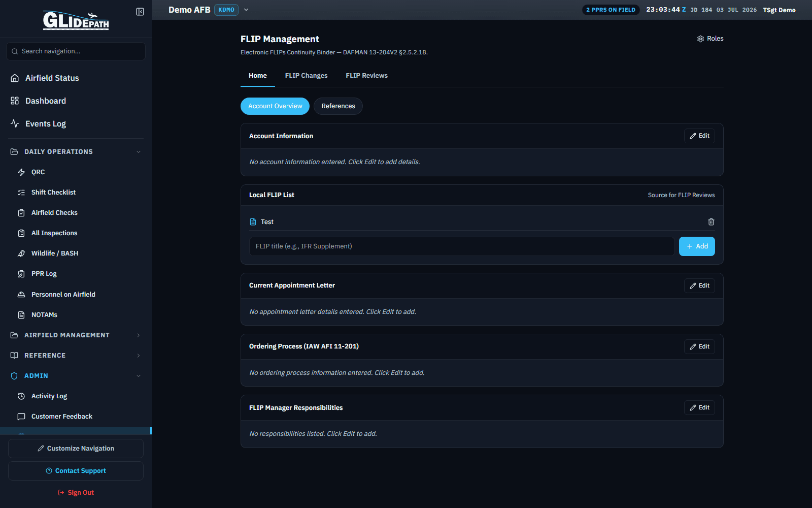
Task: Open the FLIP Reviews tab
Action: point(367,76)
